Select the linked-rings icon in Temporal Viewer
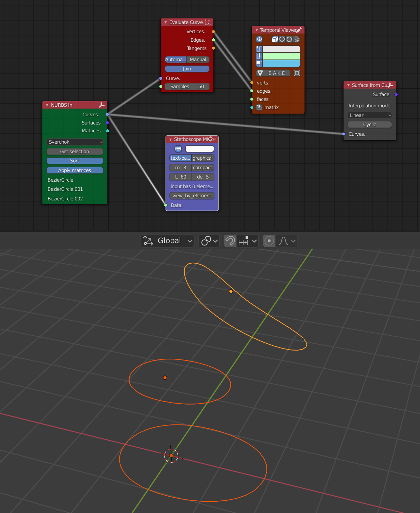 pyautogui.click(x=297, y=39)
